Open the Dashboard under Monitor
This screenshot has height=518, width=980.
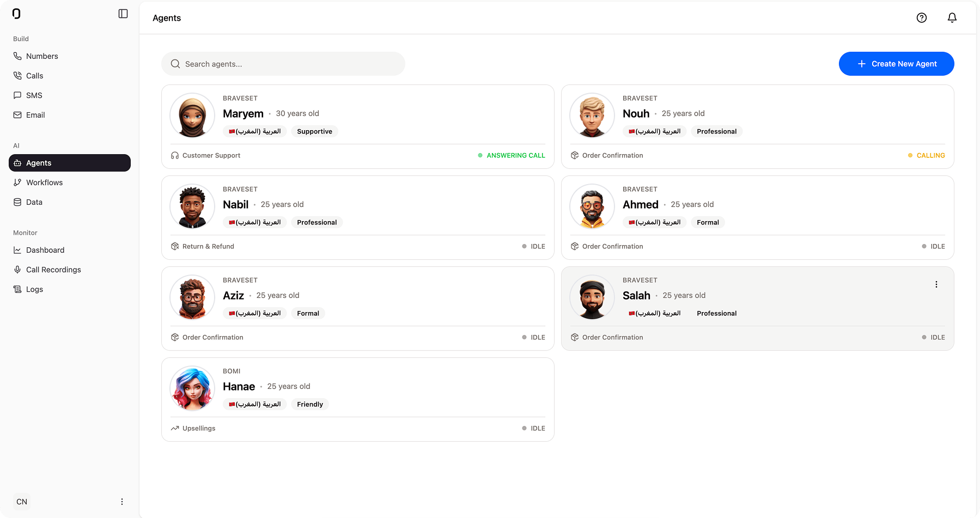[46, 250]
